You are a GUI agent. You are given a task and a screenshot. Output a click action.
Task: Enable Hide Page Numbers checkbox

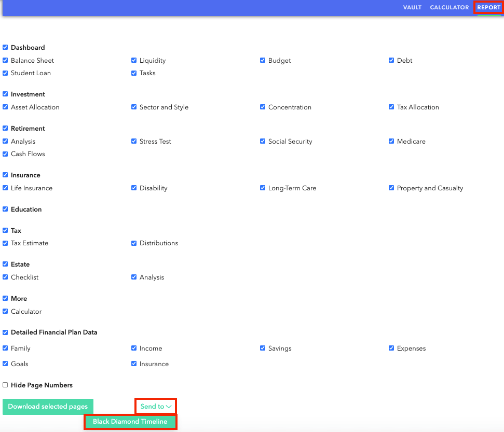[5, 385]
